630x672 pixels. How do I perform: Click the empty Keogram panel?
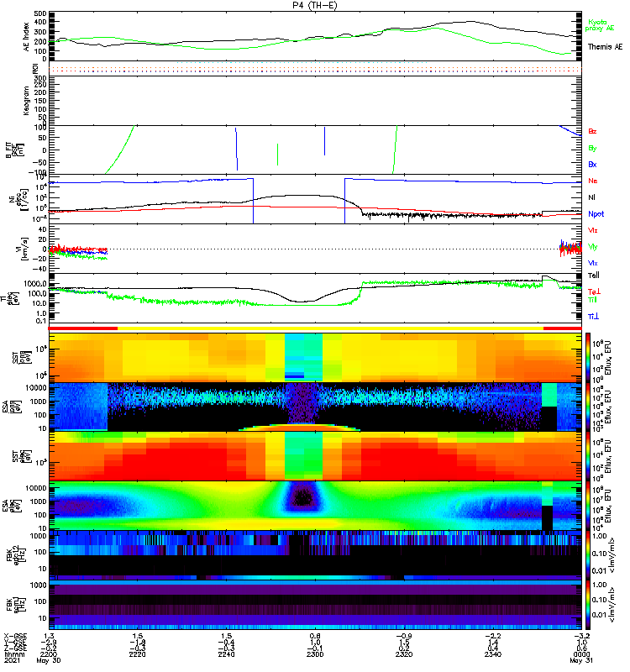tap(315, 99)
